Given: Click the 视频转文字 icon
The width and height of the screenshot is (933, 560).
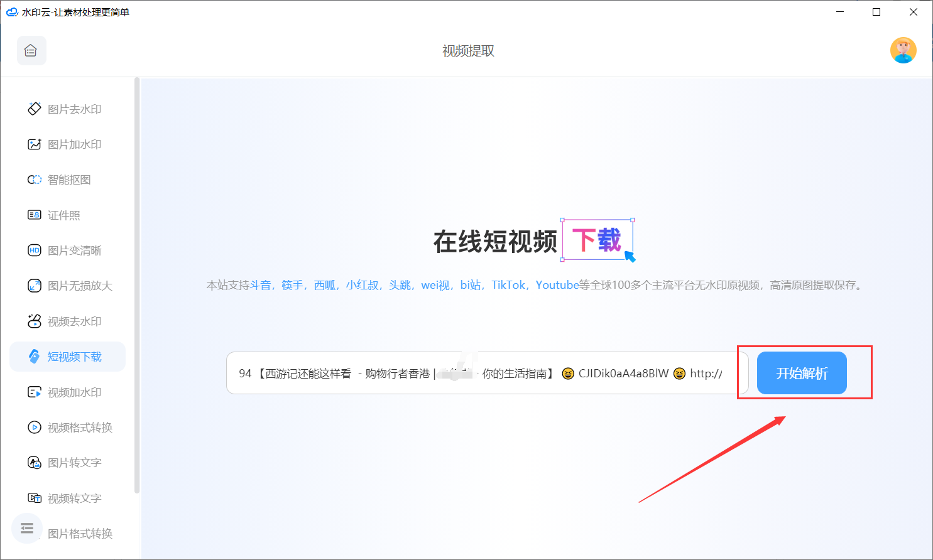Looking at the screenshot, I should pos(35,498).
